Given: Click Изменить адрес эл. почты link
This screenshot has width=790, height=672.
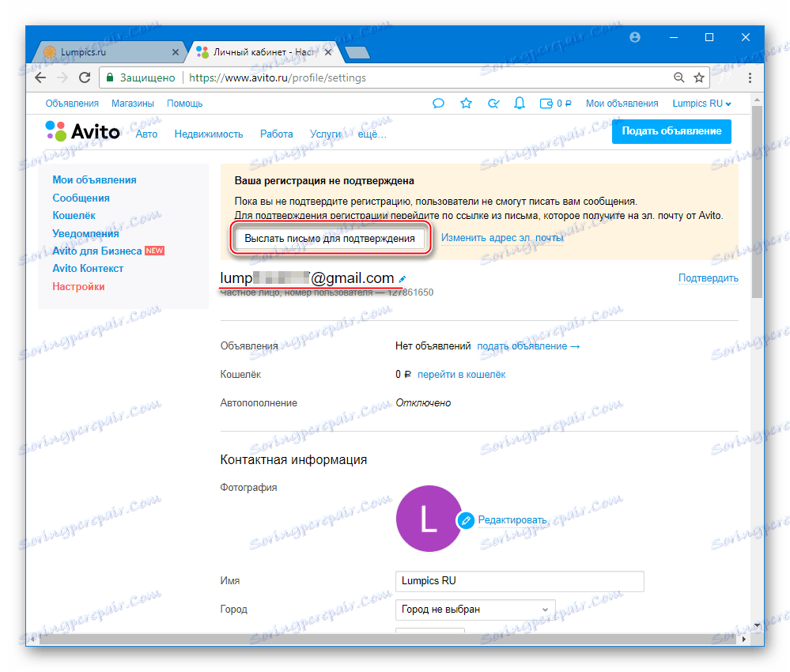Looking at the screenshot, I should pyautogui.click(x=502, y=238).
